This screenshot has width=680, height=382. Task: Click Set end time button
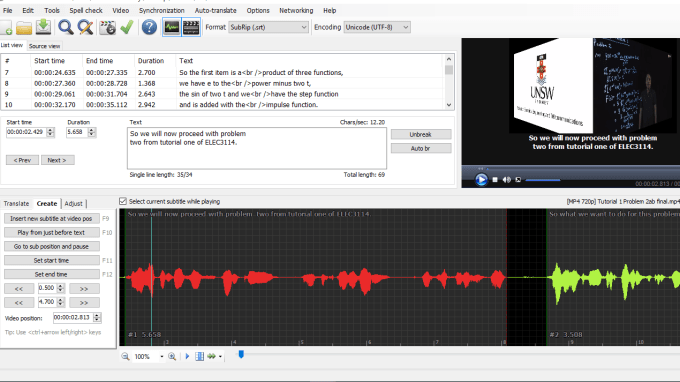(x=52, y=274)
